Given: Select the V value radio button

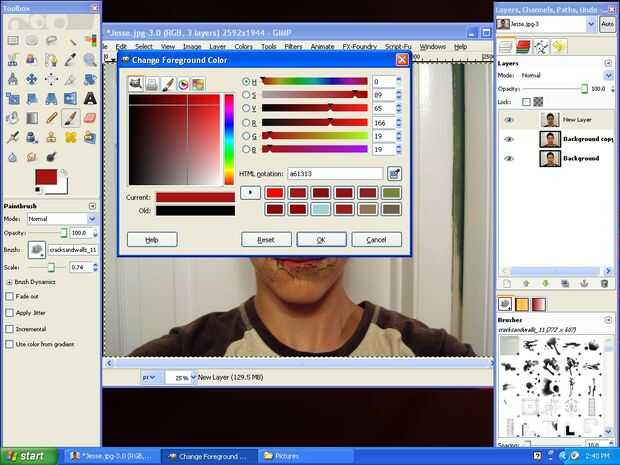Looking at the screenshot, I should coord(246,108).
